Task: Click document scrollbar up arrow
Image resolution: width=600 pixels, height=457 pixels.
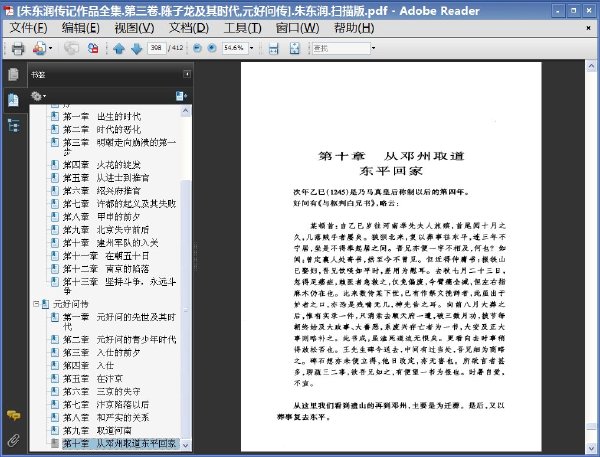Action: 591,66
